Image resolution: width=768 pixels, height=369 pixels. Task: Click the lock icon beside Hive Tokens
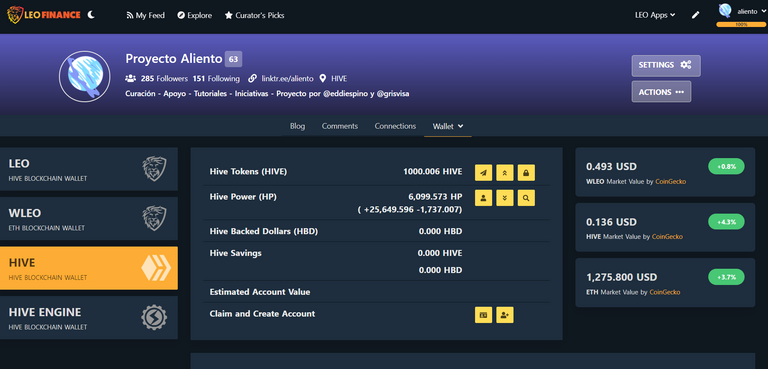pos(526,172)
